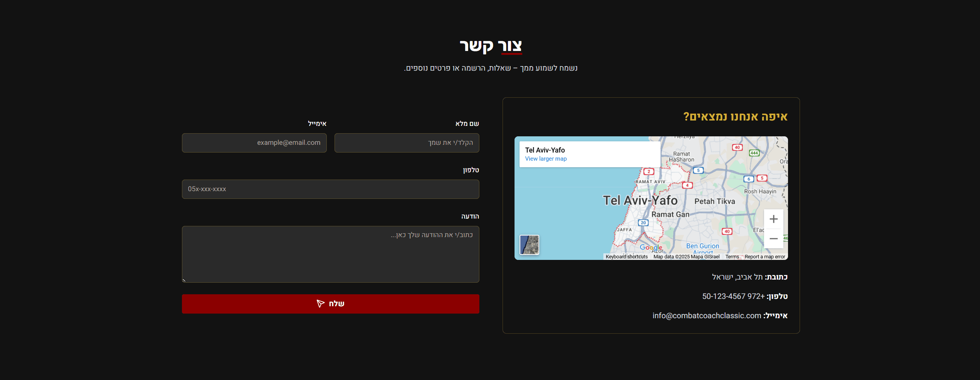Click inside the message textarea
The width and height of the screenshot is (980, 380).
[x=331, y=254]
